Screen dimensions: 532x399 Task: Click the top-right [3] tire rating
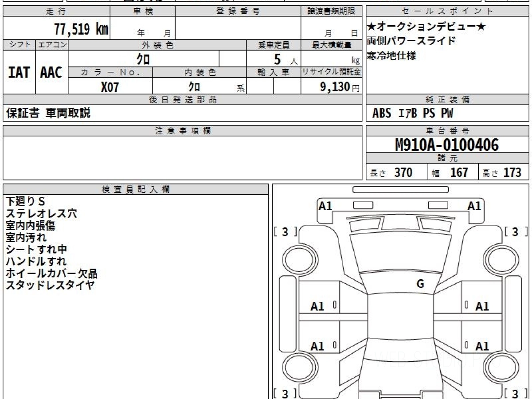(x=515, y=231)
